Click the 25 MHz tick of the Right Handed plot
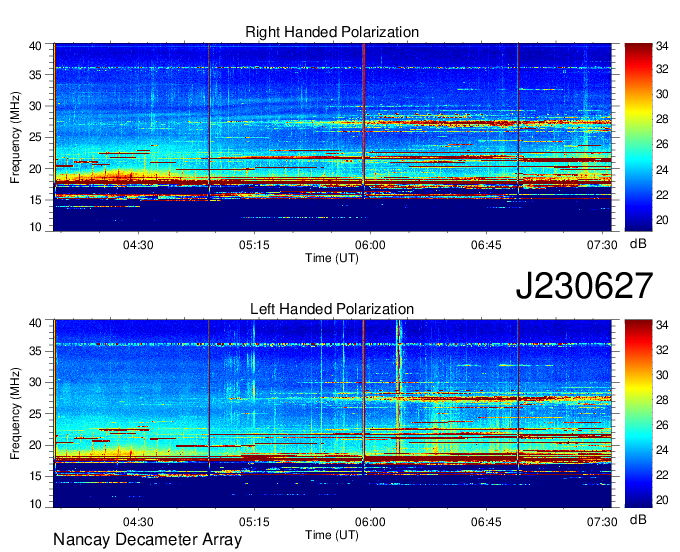This screenshot has height=552, width=680. click(x=36, y=137)
